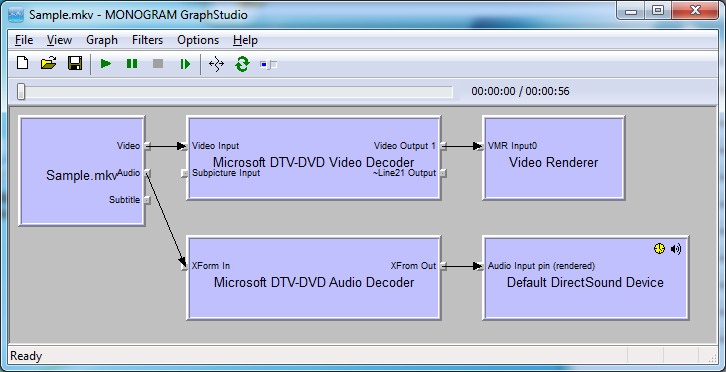Open the Help menu
This screenshot has width=726, height=372.
245,40
